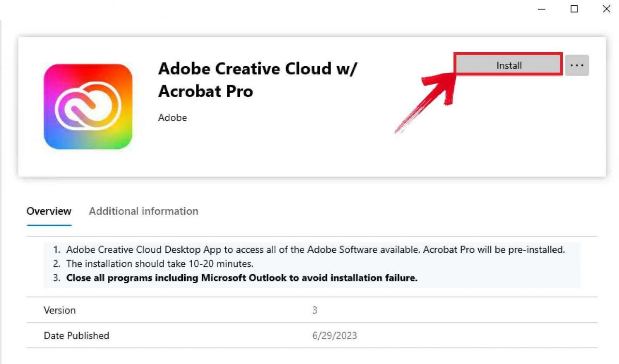Select the Overview tab

tap(49, 211)
